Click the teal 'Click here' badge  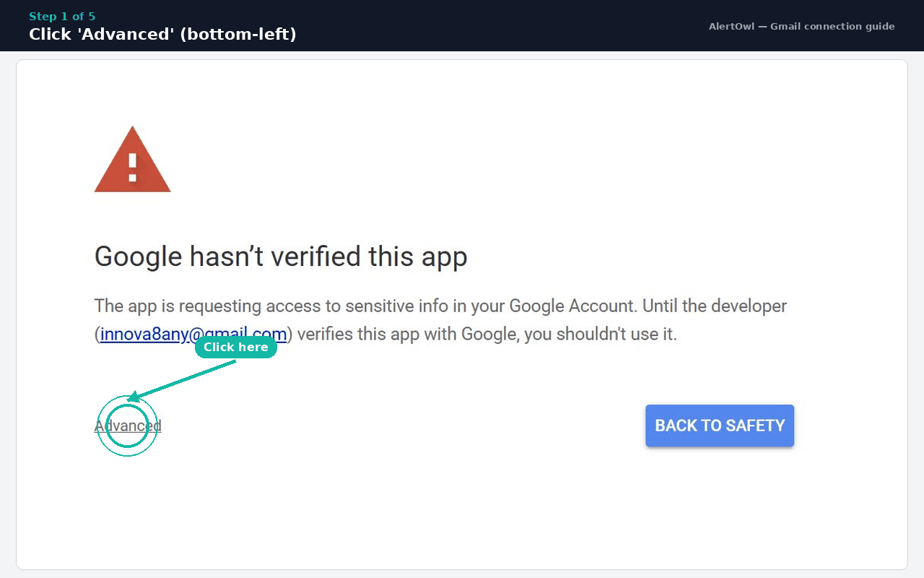(x=236, y=347)
